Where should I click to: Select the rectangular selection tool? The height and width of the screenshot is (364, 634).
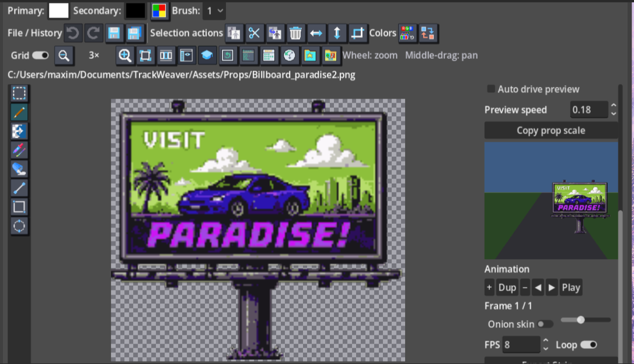click(x=19, y=93)
